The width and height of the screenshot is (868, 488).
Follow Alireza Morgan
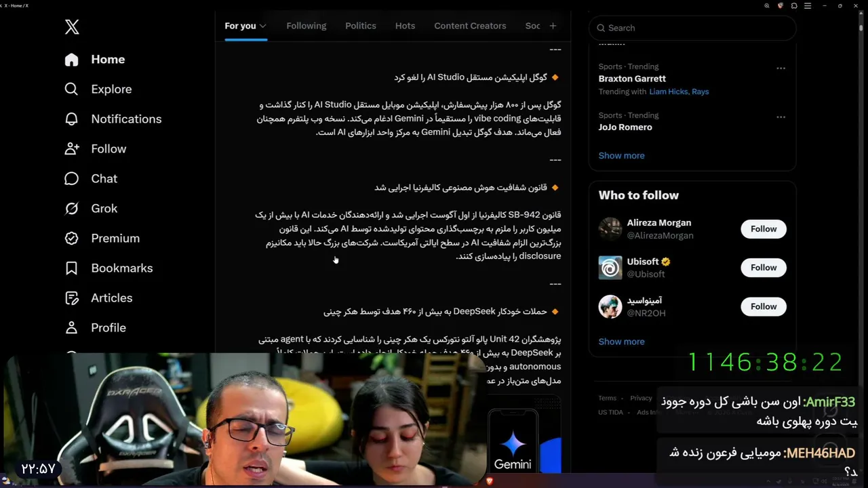point(764,229)
